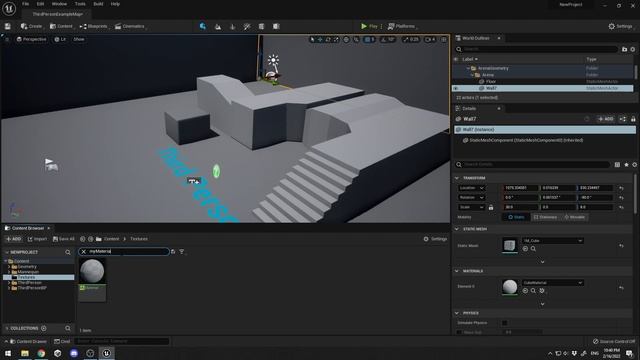640x360 pixels.
Task: Clear the myMaterial search text
Action: click(x=84, y=251)
